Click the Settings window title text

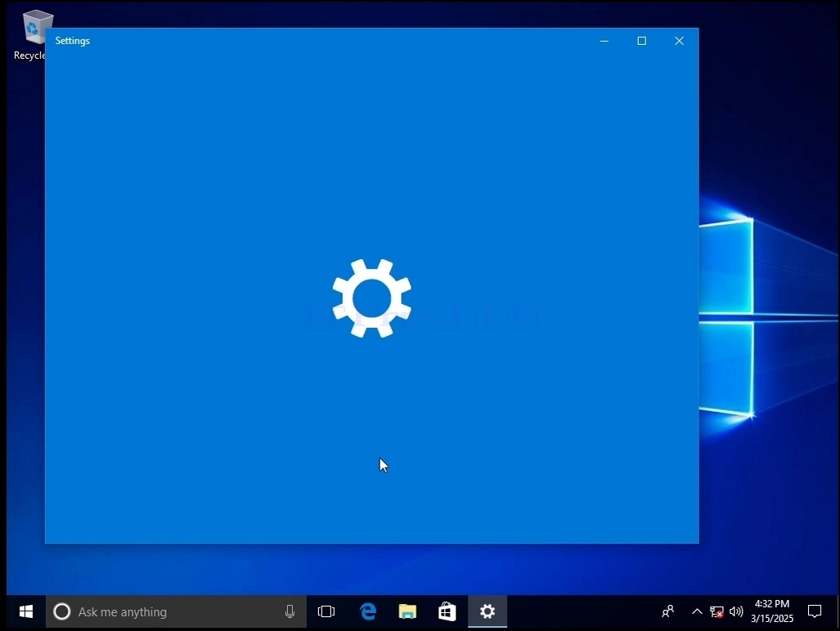(72, 41)
